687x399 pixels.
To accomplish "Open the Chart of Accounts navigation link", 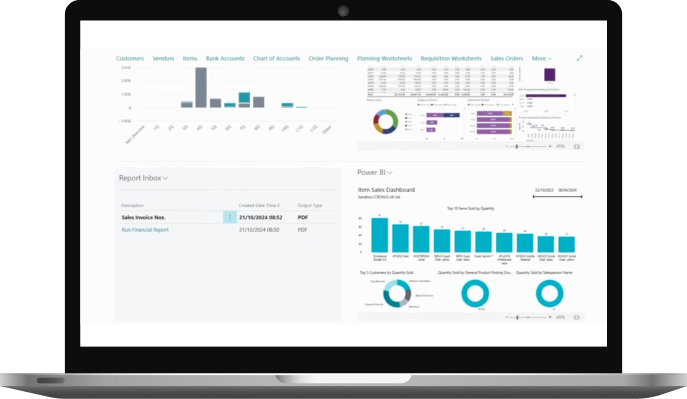I will pos(276,58).
